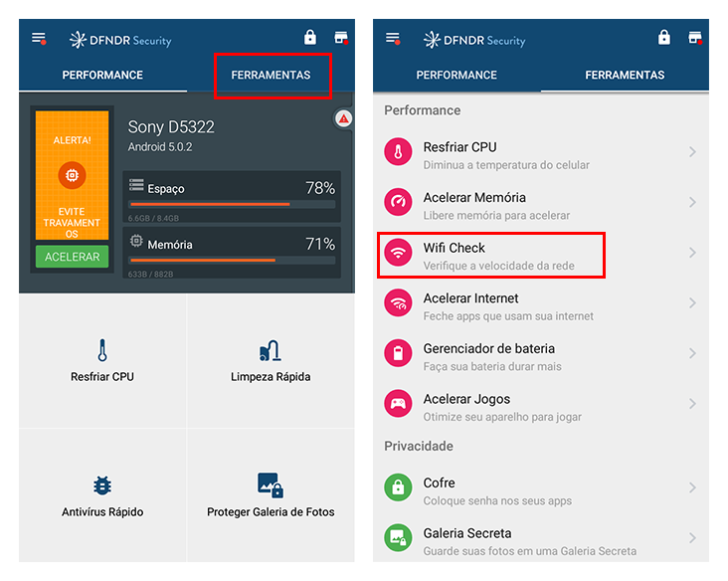This screenshot has height=581, width=728.
Task: Tap the Galeria Secreta green icon
Action: 399,538
